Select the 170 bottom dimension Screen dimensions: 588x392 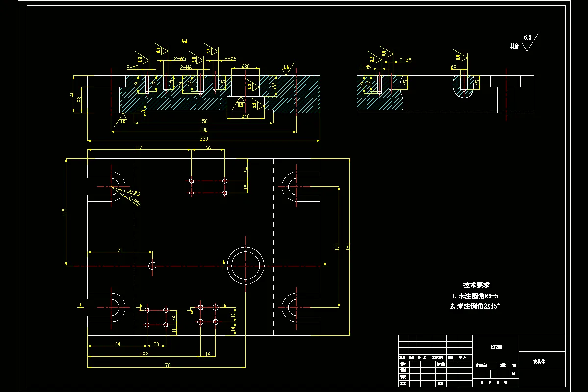pos(167,365)
